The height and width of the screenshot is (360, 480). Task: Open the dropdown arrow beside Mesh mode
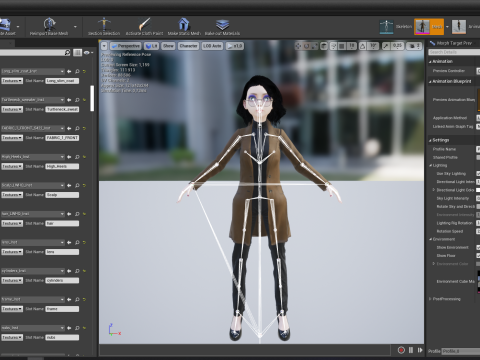pyautogui.click(x=447, y=27)
